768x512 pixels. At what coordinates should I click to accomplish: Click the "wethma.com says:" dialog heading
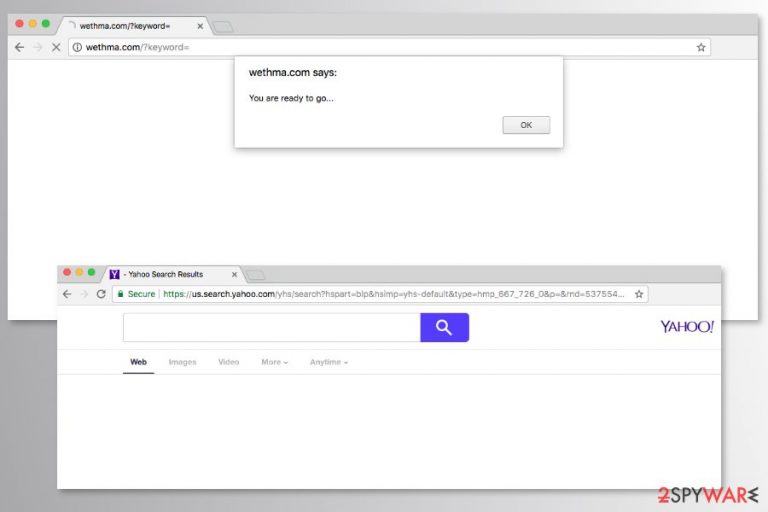(293, 73)
